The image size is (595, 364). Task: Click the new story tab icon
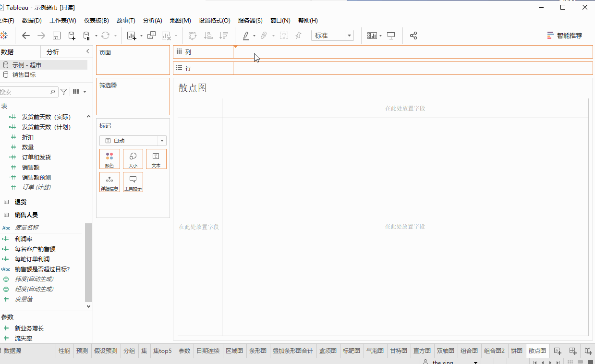(x=588, y=351)
